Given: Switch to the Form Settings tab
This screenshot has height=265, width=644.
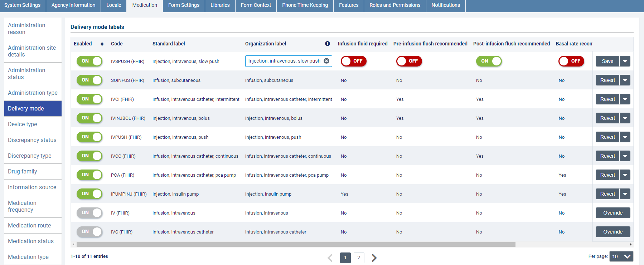Looking at the screenshot, I should 184,5.
